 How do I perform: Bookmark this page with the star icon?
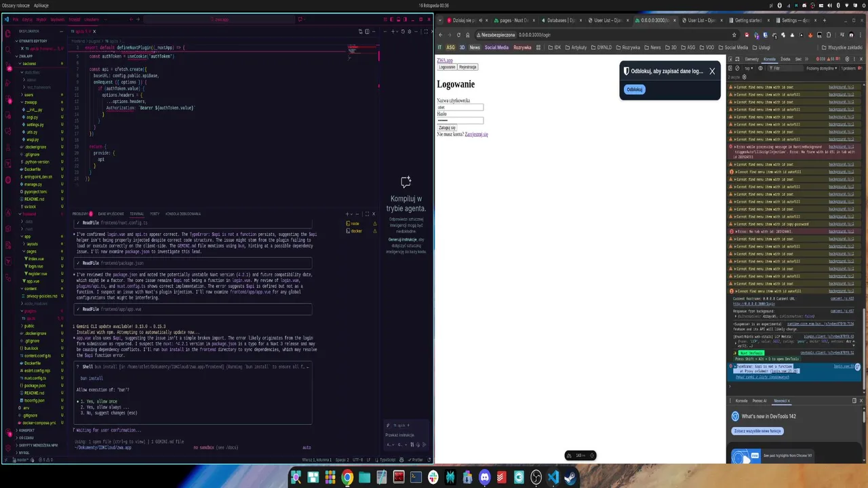[x=734, y=35]
